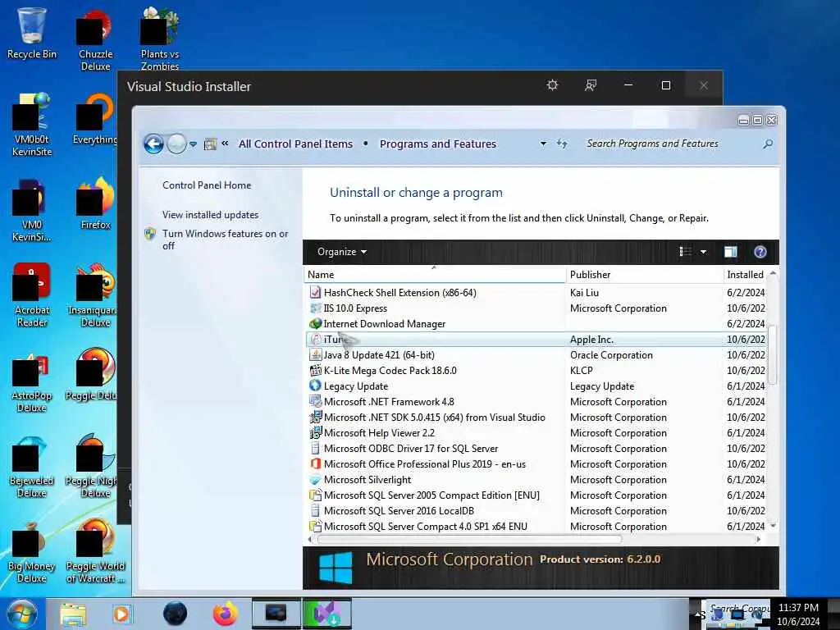Viewport: 840px width, 630px height.
Task: Open the Windows Start orb
Action: pos(21,614)
